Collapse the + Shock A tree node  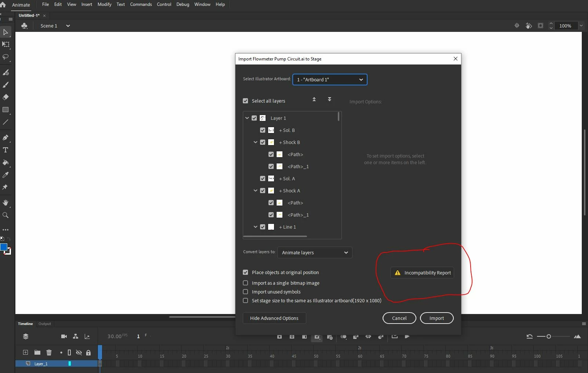tap(255, 191)
